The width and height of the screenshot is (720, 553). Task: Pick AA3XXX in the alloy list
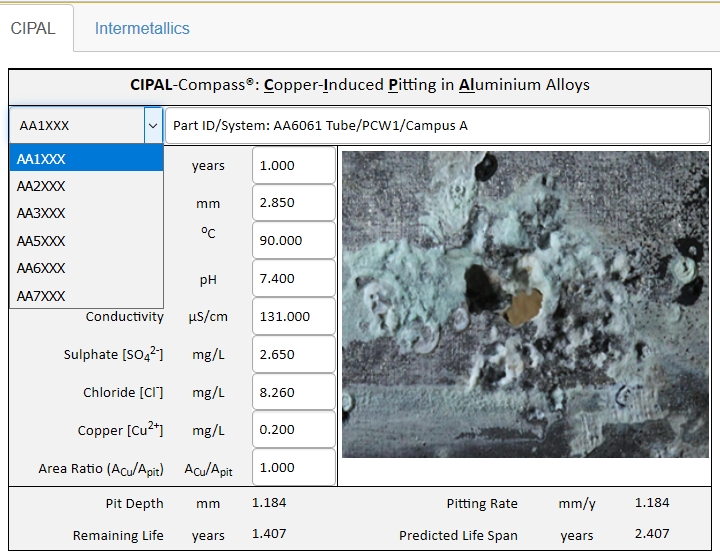click(x=86, y=213)
